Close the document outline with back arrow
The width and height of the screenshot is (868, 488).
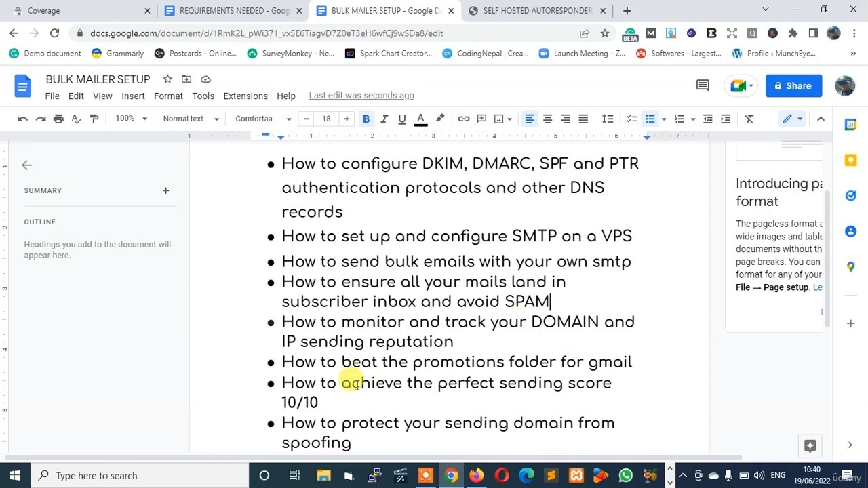tap(26, 165)
